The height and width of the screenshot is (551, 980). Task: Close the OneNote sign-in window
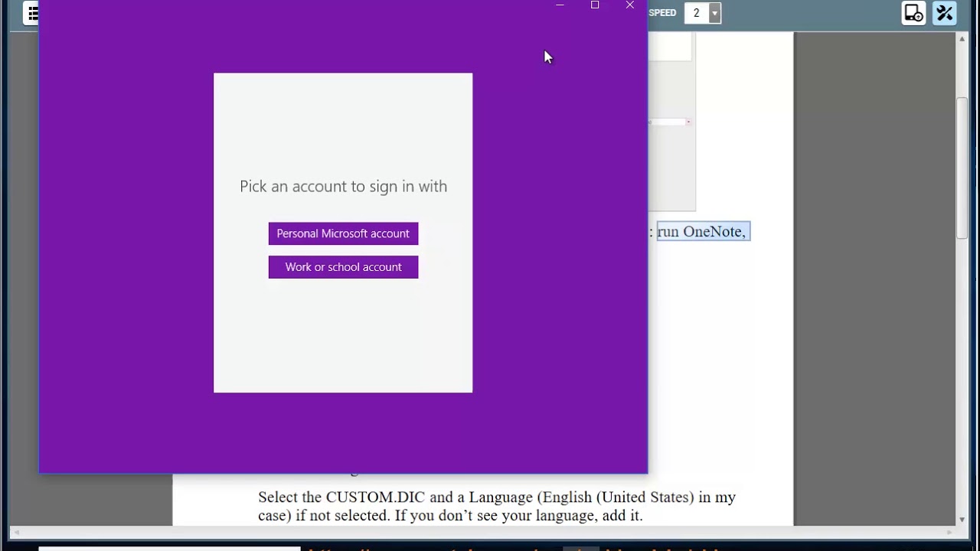[x=630, y=5]
